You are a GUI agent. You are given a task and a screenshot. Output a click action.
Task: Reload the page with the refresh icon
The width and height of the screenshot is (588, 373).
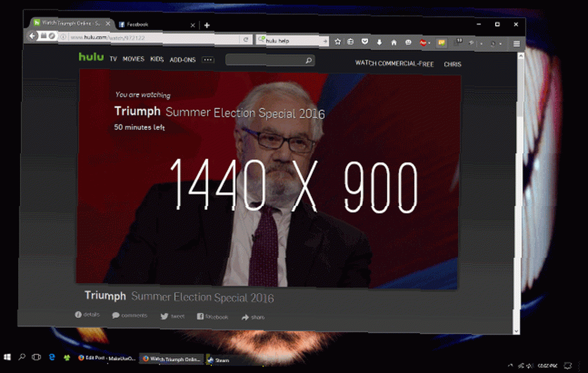pyautogui.click(x=246, y=39)
